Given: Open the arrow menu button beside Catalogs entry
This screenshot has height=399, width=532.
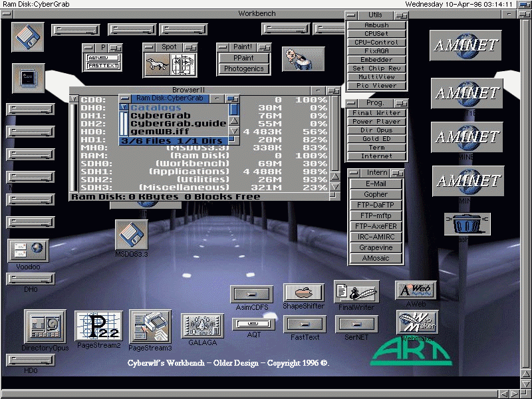Looking at the screenshot, I should [x=124, y=107].
